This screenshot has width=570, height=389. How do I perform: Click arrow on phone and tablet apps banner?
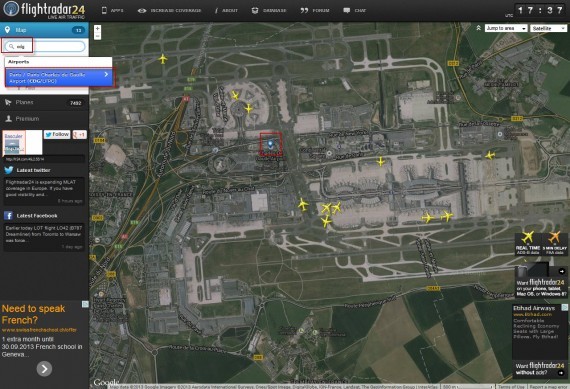[562, 271]
